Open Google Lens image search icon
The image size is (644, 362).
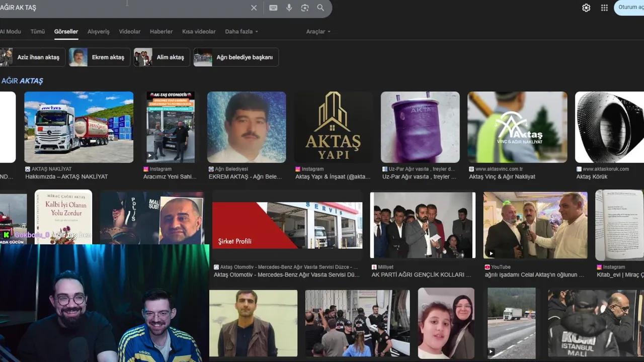pos(305,8)
